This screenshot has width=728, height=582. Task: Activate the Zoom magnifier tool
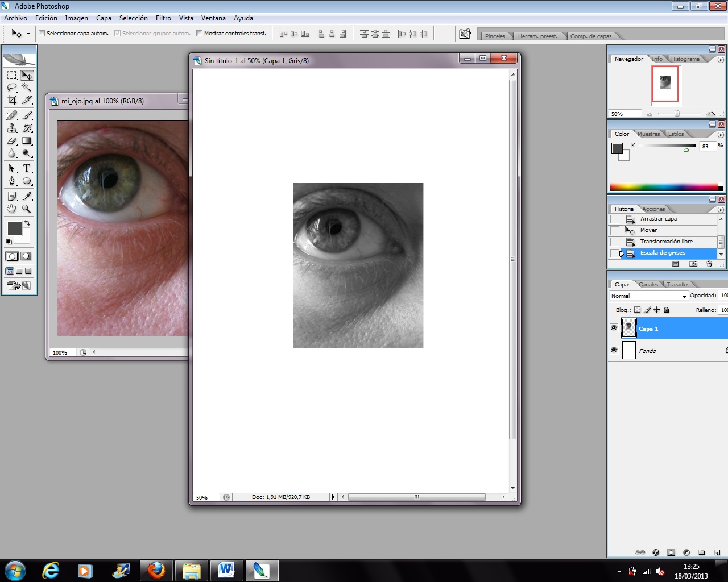(x=27, y=209)
